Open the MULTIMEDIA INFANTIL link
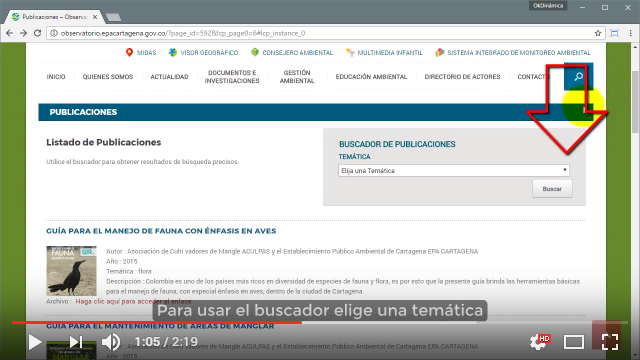Image resolution: width=640 pixels, height=360 pixels. click(390, 53)
